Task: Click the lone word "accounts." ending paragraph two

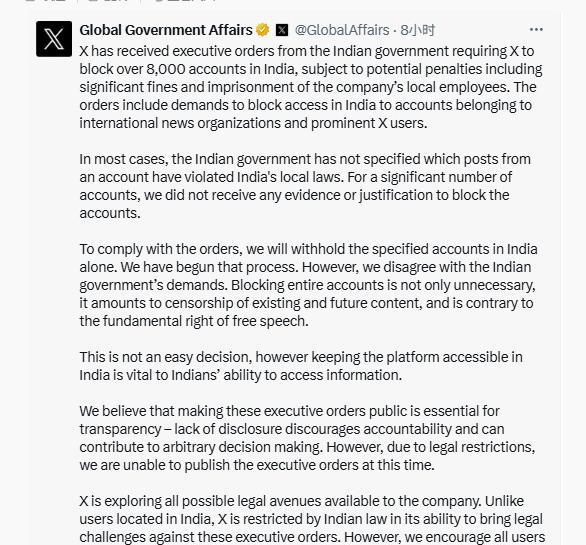Action: point(110,213)
